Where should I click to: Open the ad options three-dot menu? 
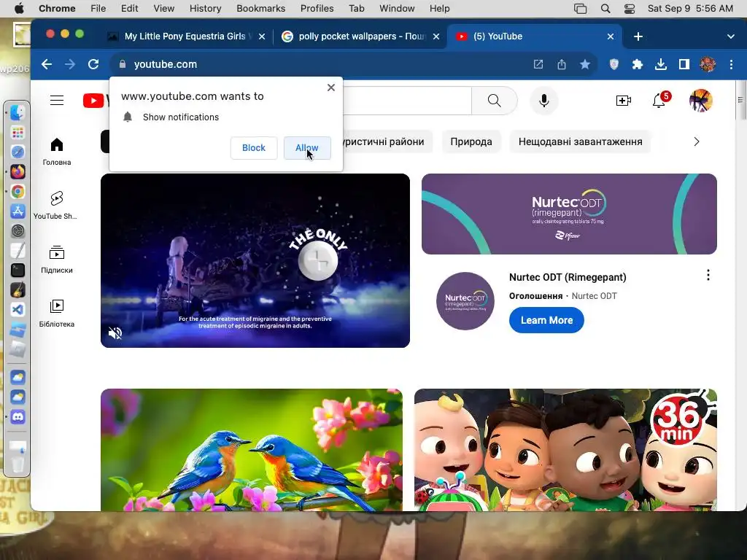pos(708,275)
